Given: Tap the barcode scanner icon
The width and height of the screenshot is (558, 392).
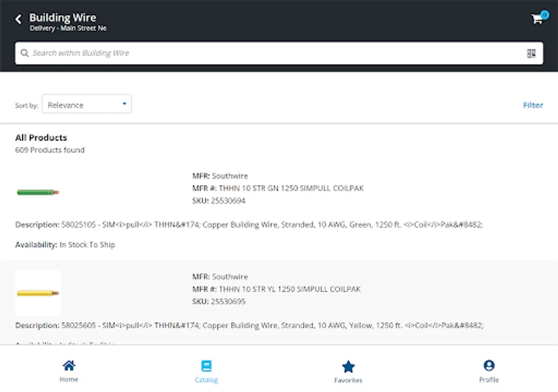Looking at the screenshot, I should point(531,53).
